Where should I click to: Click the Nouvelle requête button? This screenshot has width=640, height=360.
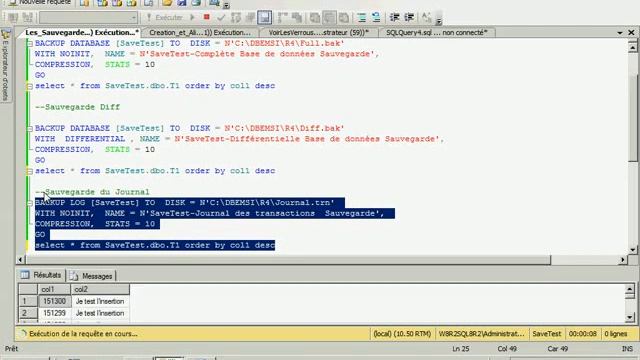coord(39,2)
